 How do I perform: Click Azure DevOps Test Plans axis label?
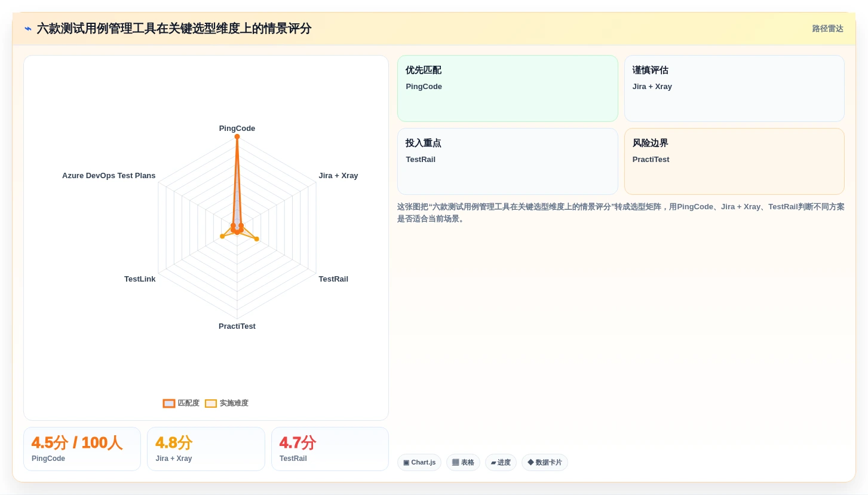click(109, 176)
